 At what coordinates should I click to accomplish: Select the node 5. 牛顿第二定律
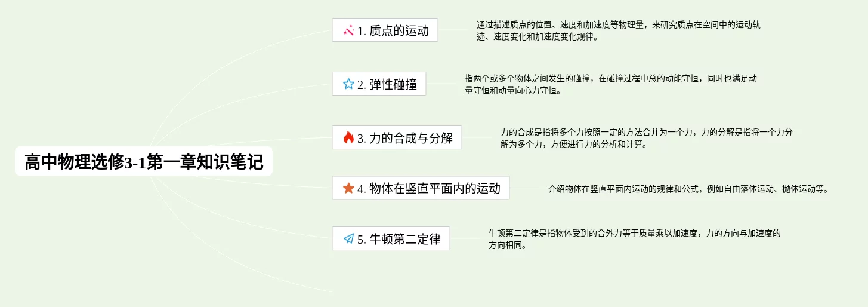[391, 238]
